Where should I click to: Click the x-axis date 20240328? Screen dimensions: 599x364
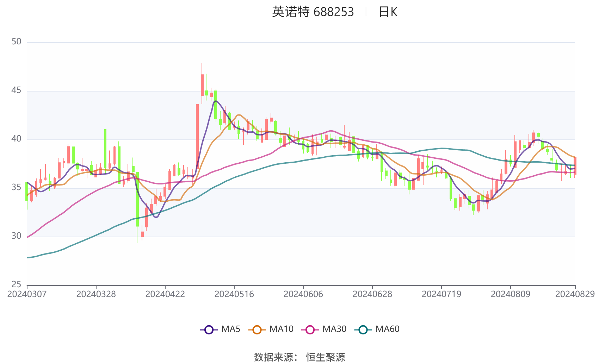coord(96,294)
